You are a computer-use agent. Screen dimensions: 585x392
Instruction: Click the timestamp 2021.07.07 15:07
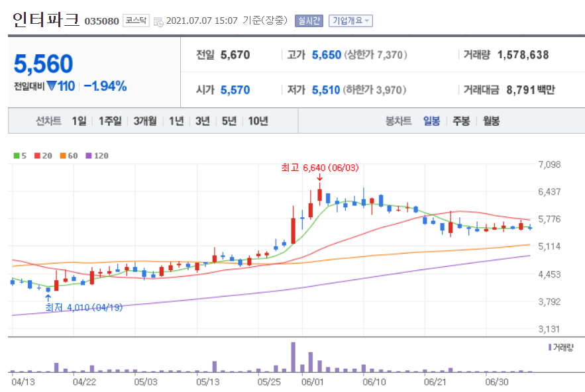(202, 21)
